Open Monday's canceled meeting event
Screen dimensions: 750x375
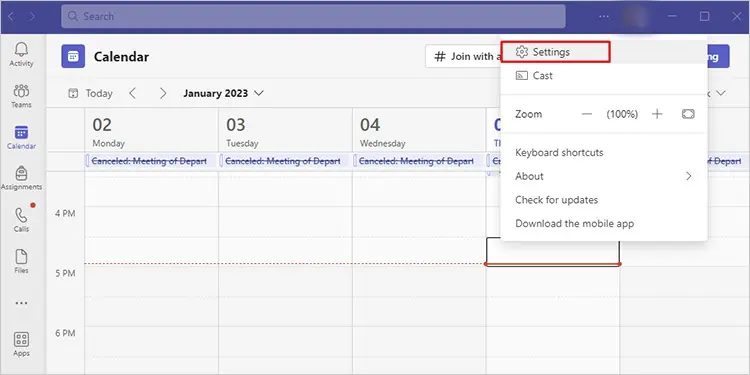(151, 161)
